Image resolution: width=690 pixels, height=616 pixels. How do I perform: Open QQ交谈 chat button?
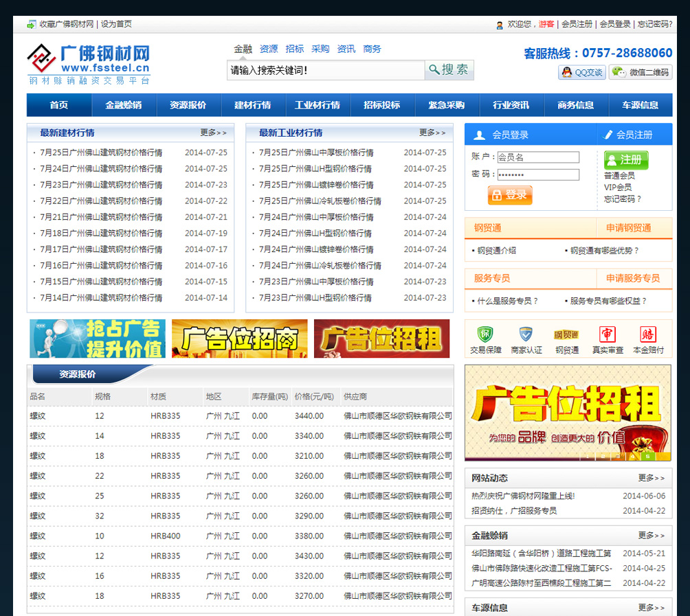(x=581, y=72)
